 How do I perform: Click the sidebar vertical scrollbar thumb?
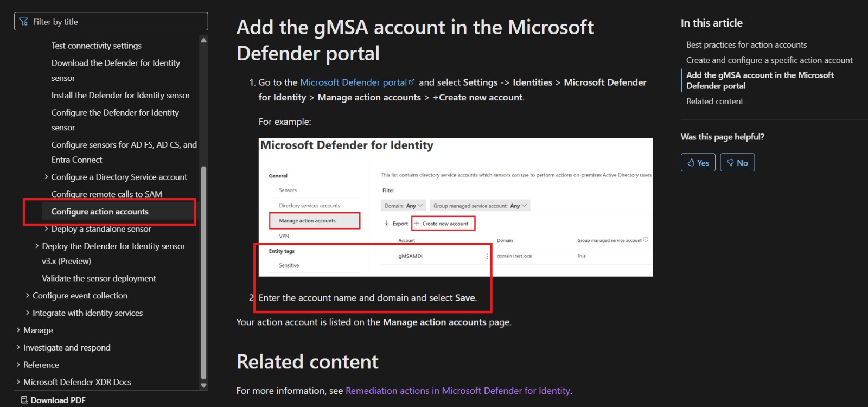coord(203,272)
